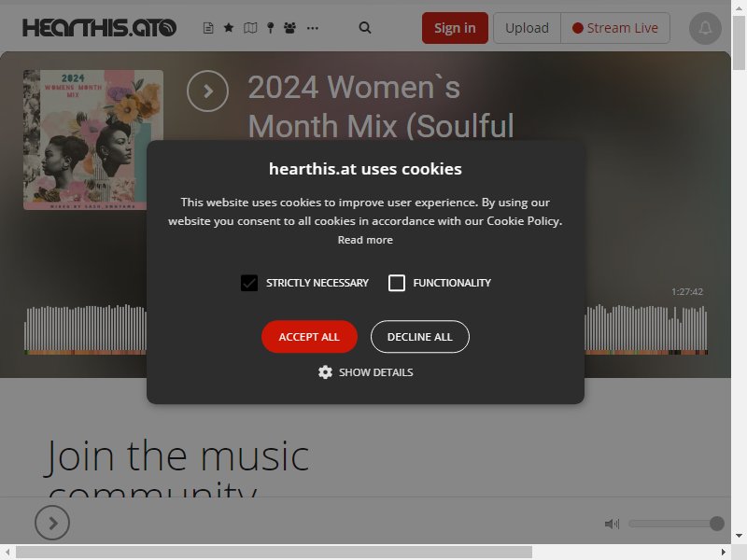
Task: Click the notifications bell icon
Action: (705, 29)
